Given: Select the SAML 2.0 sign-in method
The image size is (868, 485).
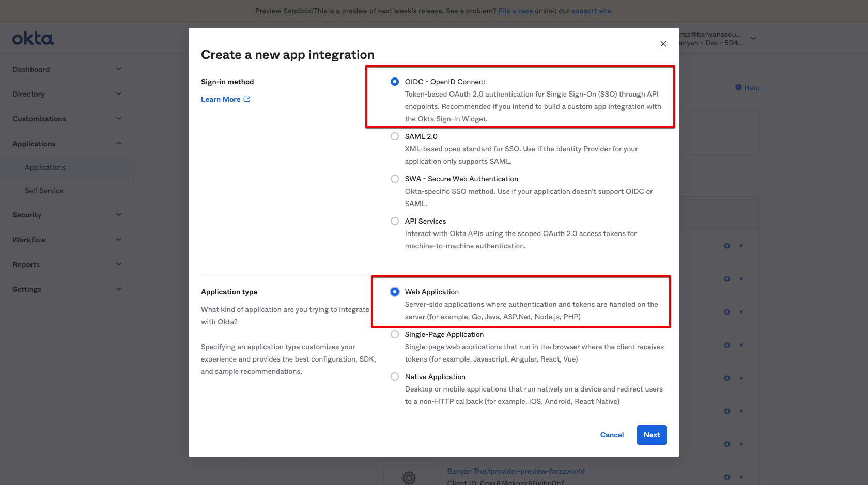Looking at the screenshot, I should coord(395,136).
